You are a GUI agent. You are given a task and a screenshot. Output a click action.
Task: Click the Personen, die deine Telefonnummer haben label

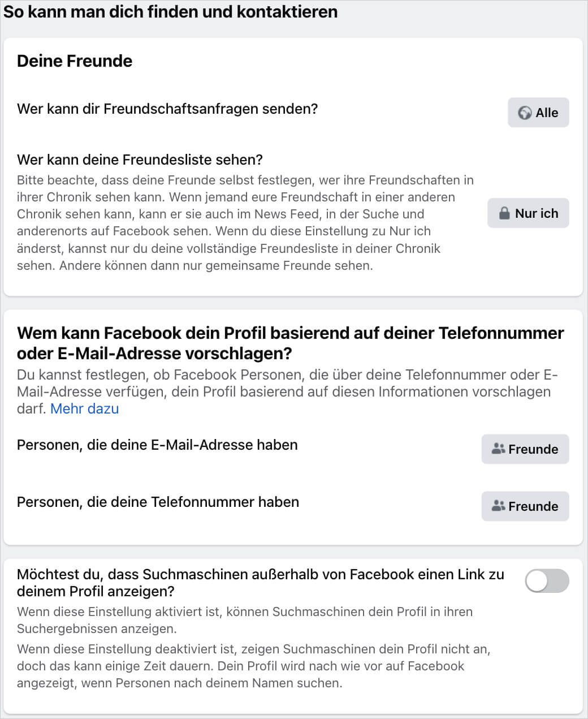[158, 502]
